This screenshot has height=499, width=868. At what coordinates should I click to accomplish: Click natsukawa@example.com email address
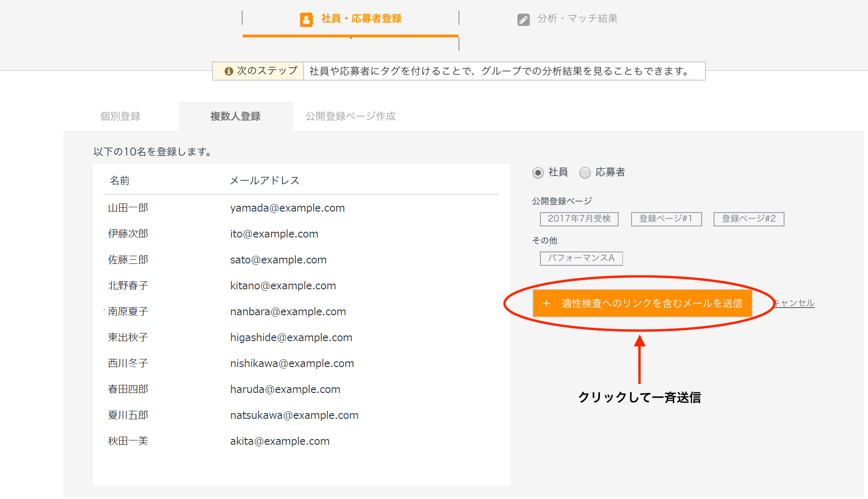click(x=294, y=415)
